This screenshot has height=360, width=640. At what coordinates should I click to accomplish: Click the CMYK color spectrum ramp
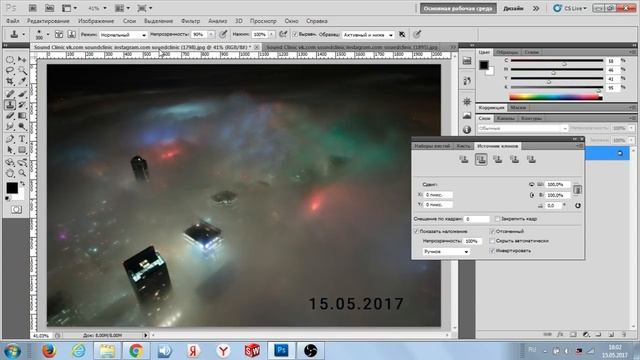[556, 97]
